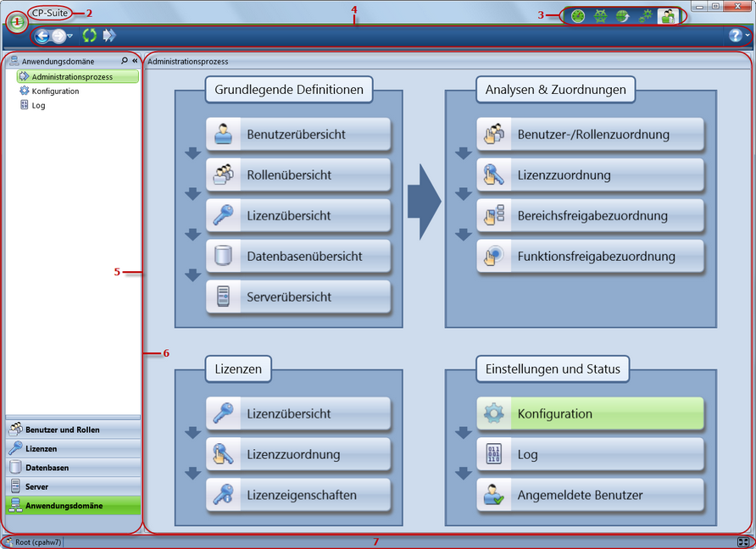Screen dimensions: 756x549
Task: Click the Administrationsprozess header title
Action: 188,61
